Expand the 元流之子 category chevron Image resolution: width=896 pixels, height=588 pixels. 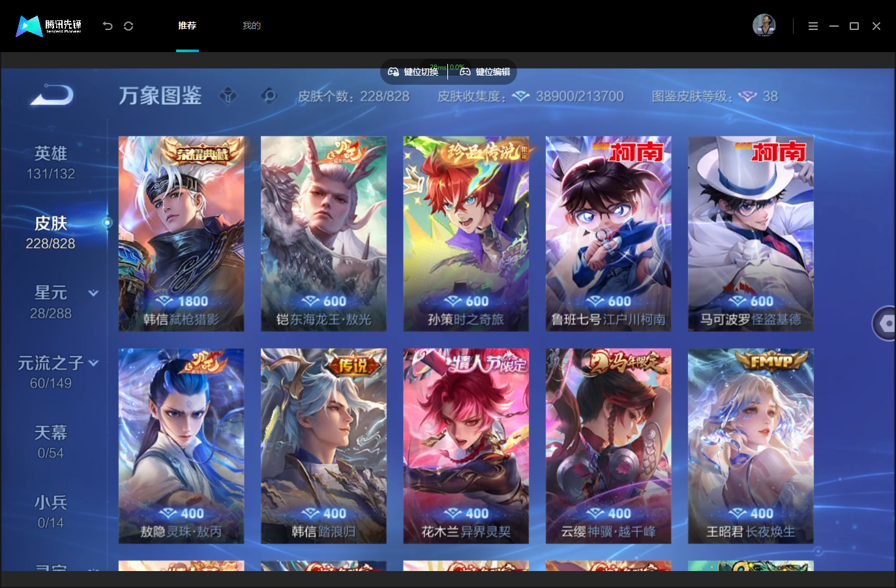click(93, 362)
